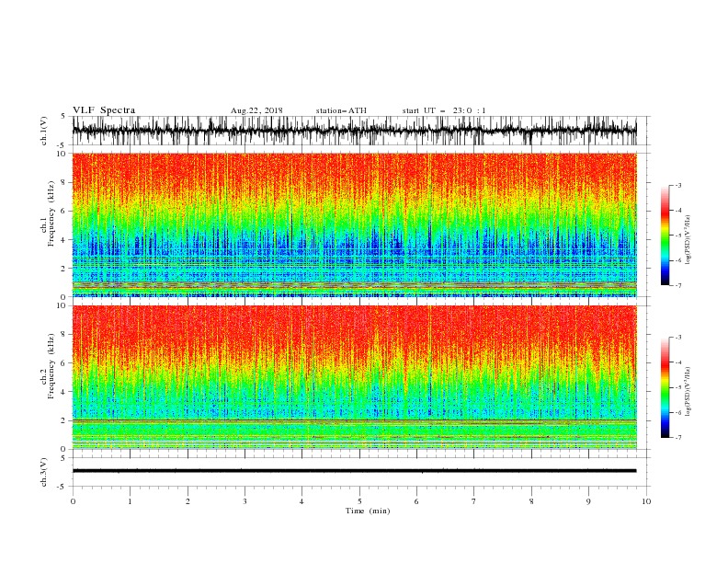This screenshot has height=563, width=728.
Task: Click the ch.2 color bar "log(PSD)(V²/Hz)" label
Action: pyautogui.click(x=688, y=392)
